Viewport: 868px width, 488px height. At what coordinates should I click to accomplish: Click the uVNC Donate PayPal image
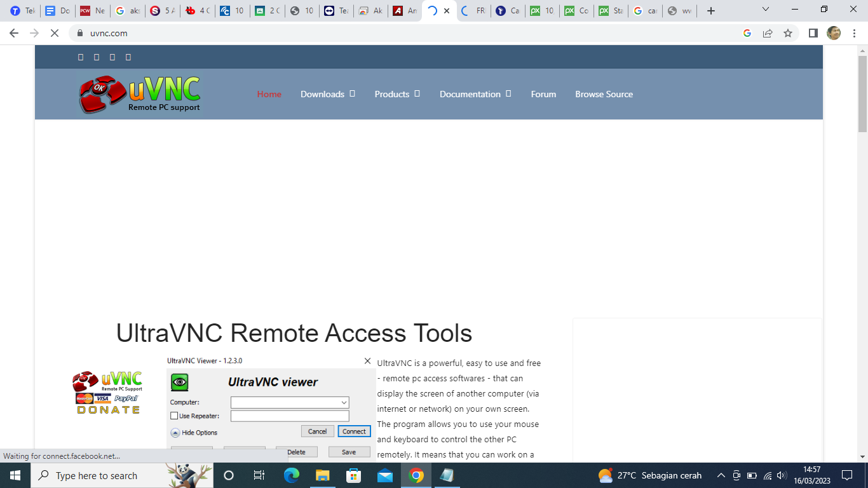pos(107,393)
